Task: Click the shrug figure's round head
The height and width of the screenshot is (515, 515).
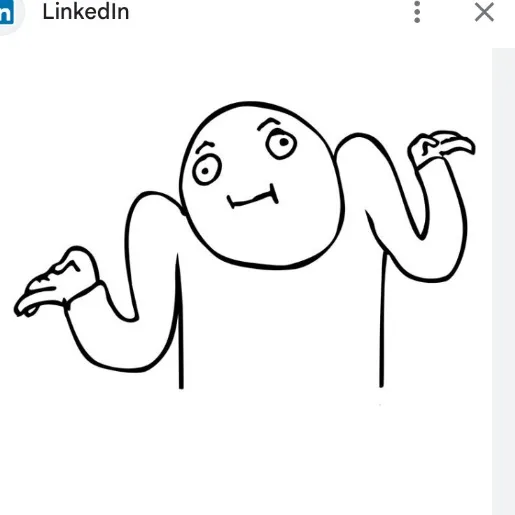Action: [x=262, y=185]
